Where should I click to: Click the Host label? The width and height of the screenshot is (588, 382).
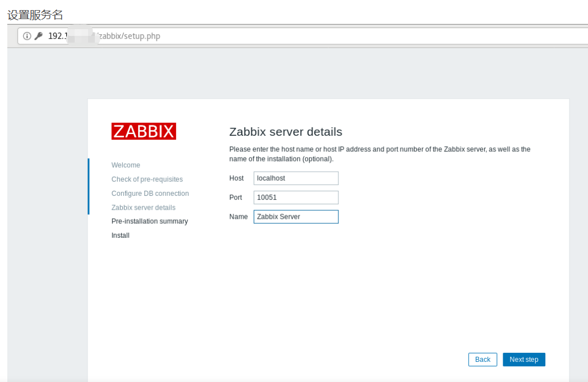236,178
